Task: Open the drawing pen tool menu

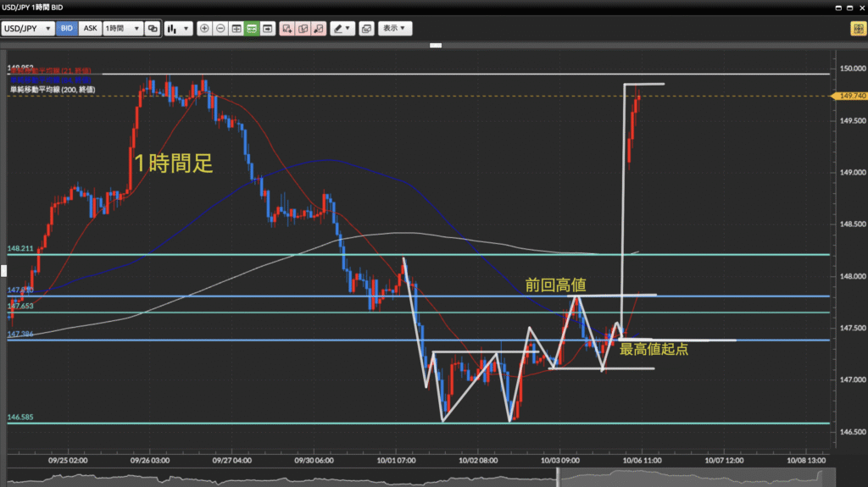Action: (x=342, y=28)
